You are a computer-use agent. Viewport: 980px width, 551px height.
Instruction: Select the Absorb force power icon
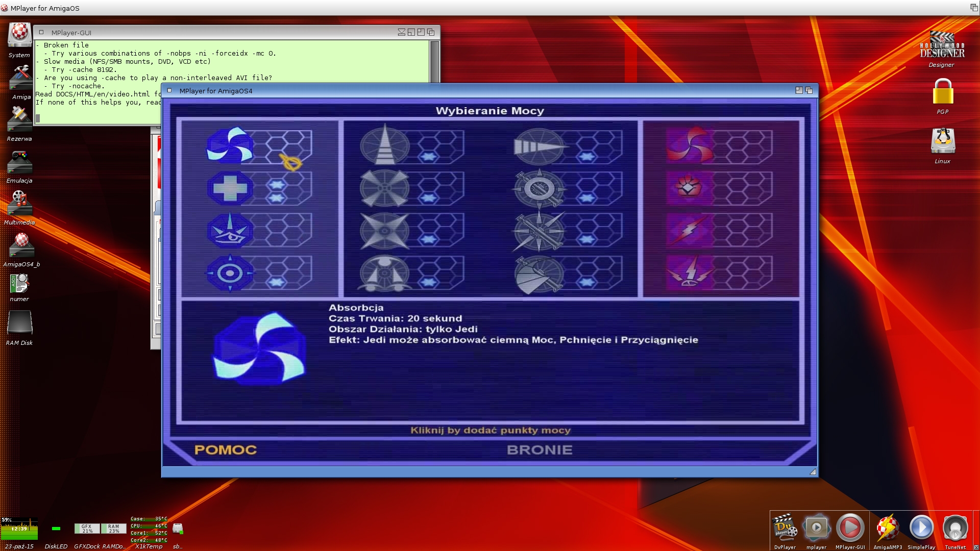point(230,146)
